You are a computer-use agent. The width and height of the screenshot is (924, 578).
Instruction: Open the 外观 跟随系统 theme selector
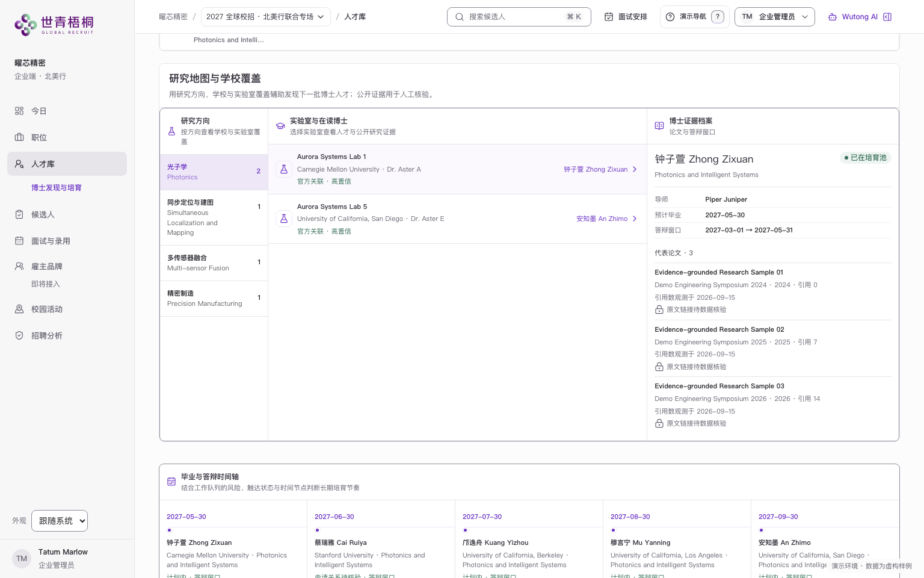coord(60,521)
